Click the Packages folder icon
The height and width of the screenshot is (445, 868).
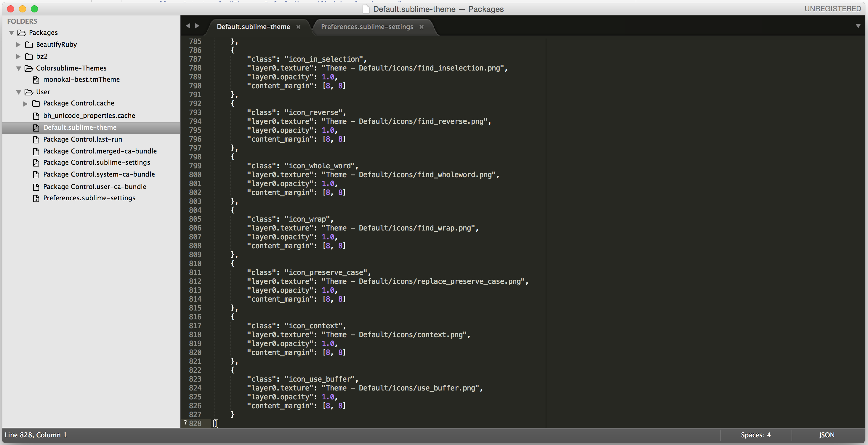(22, 33)
